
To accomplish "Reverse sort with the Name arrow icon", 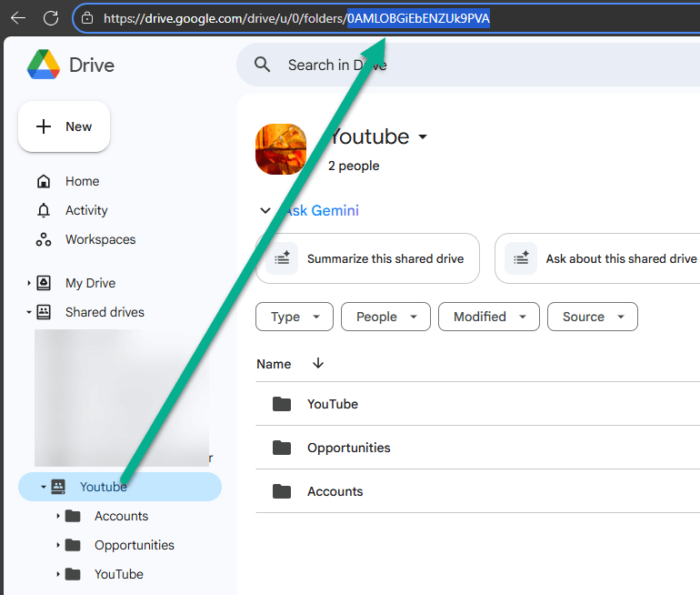I will point(318,363).
